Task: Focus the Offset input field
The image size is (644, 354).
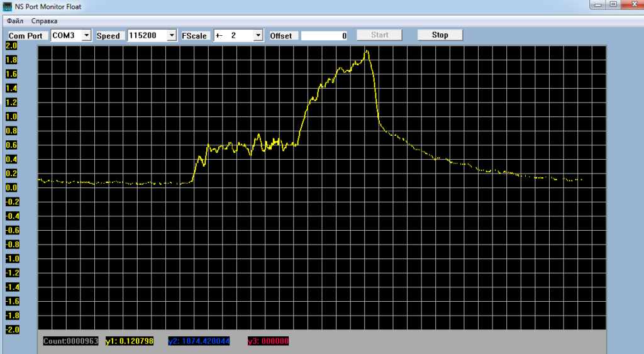Action: point(324,36)
